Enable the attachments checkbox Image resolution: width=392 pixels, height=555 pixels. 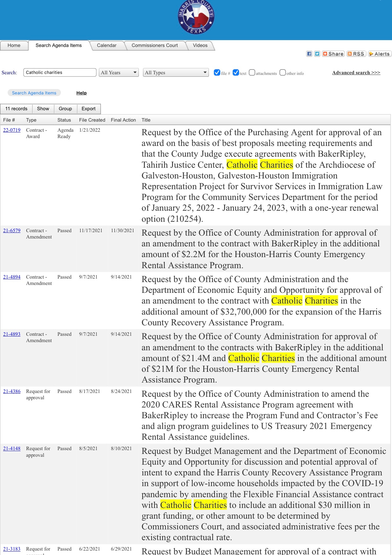click(252, 72)
